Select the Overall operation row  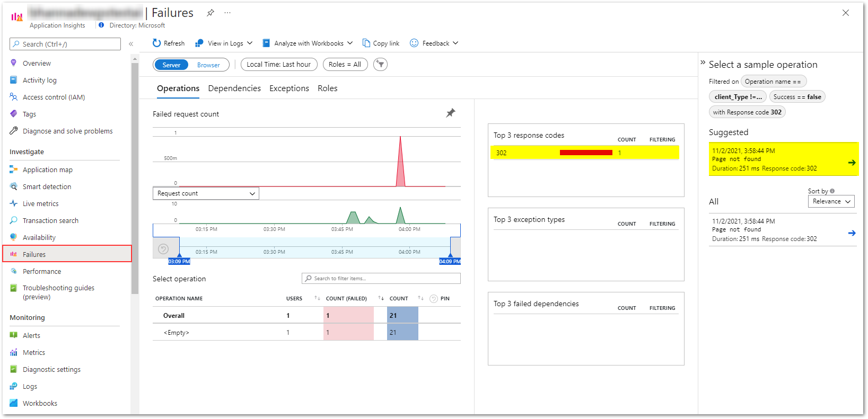(x=306, y=316)
